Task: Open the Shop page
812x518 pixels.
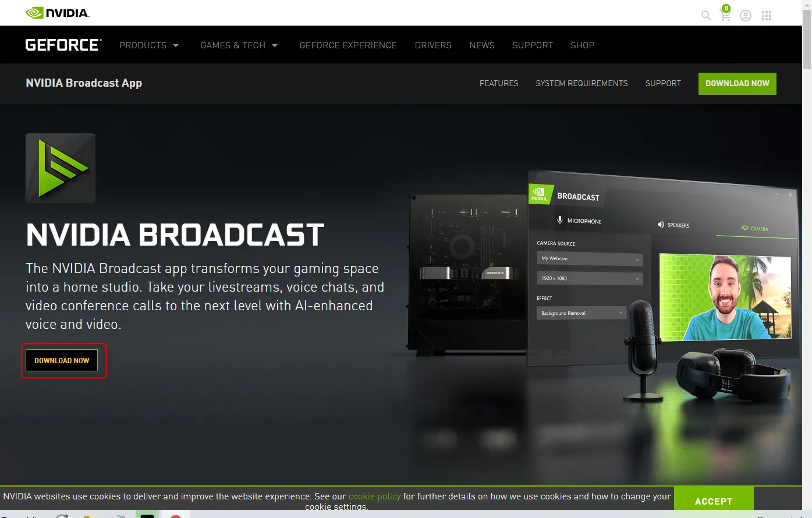Action: (x=583, y=45)
